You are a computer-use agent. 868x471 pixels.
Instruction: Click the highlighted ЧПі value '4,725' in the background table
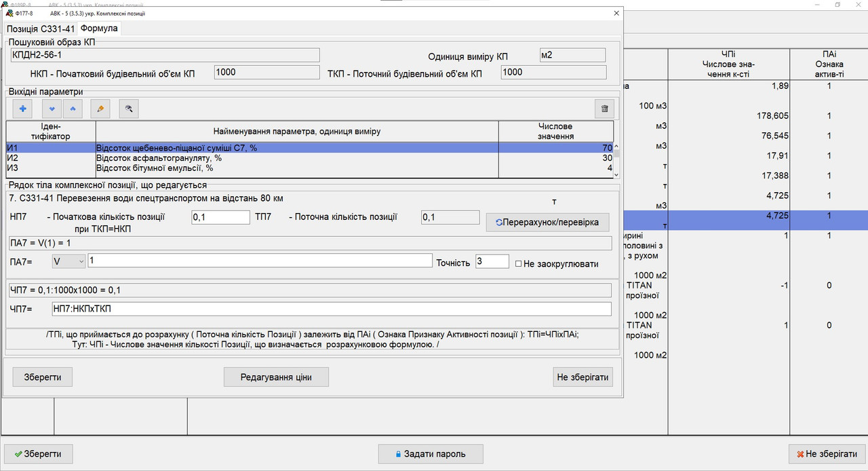[x=778, y=215]
